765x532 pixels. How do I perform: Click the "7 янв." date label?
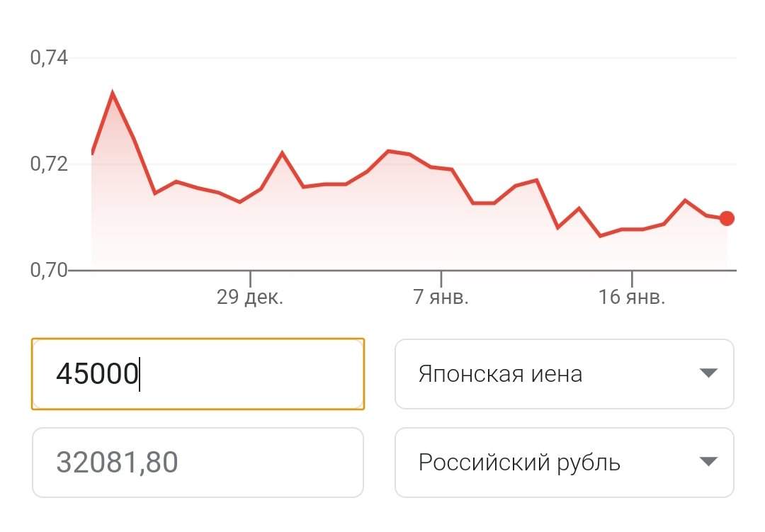click(441, 297)
